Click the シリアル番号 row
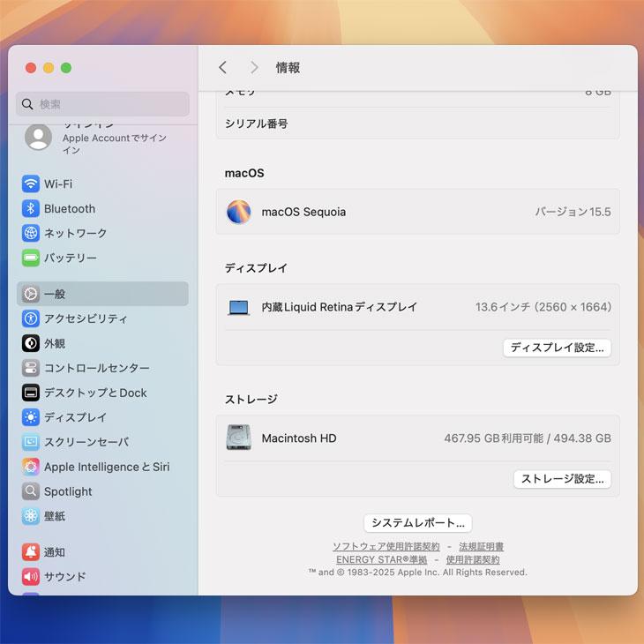Image resolution: width=644 pixels, height=644 pixels. (x=417, y=124)
